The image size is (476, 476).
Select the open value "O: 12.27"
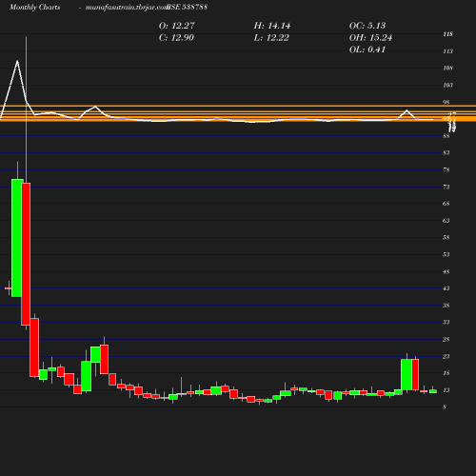tap(177, 26)
